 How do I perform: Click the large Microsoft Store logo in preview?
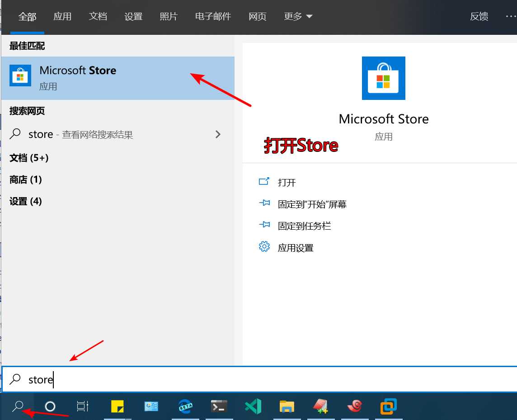click(384, 78)
